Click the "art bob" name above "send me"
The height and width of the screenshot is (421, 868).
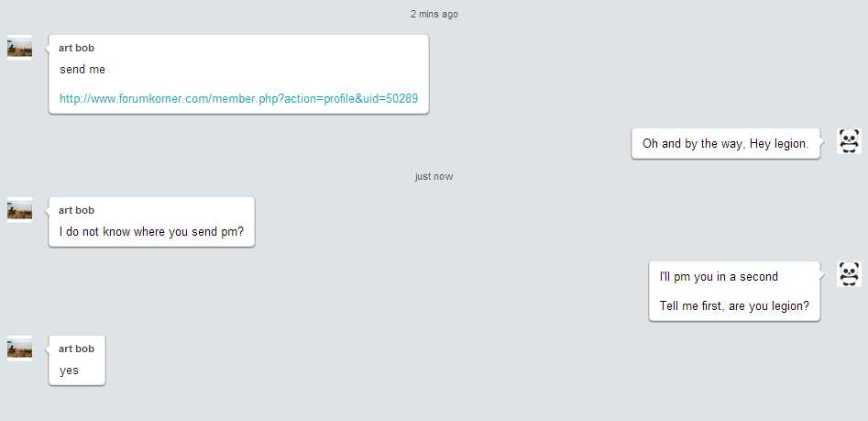[76, 48]
